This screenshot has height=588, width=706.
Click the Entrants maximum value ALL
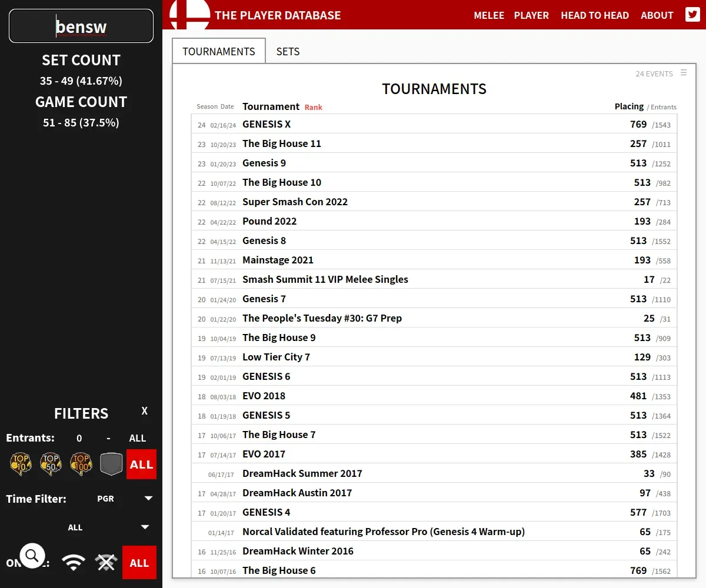138,438
